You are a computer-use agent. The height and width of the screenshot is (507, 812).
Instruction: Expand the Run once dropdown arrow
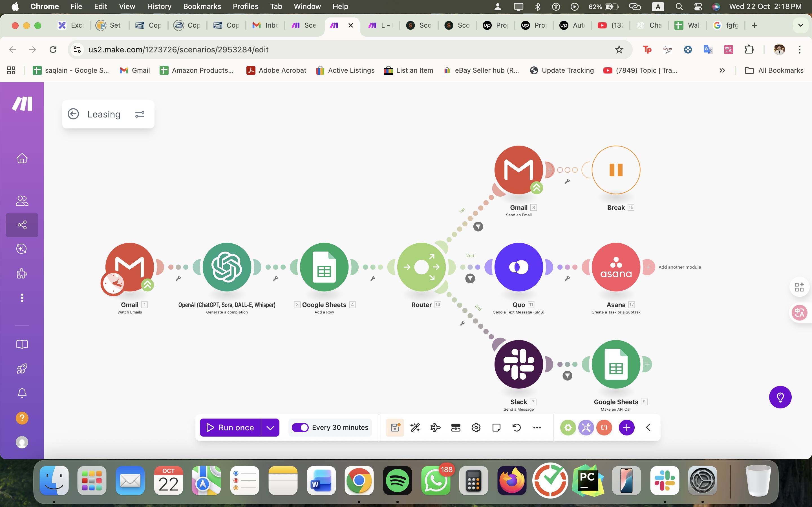(x=270, y=427)
